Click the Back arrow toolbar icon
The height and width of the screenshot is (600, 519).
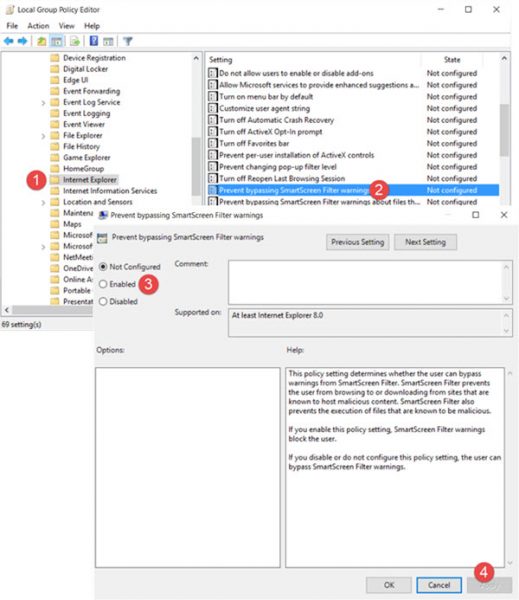[8, 41]
